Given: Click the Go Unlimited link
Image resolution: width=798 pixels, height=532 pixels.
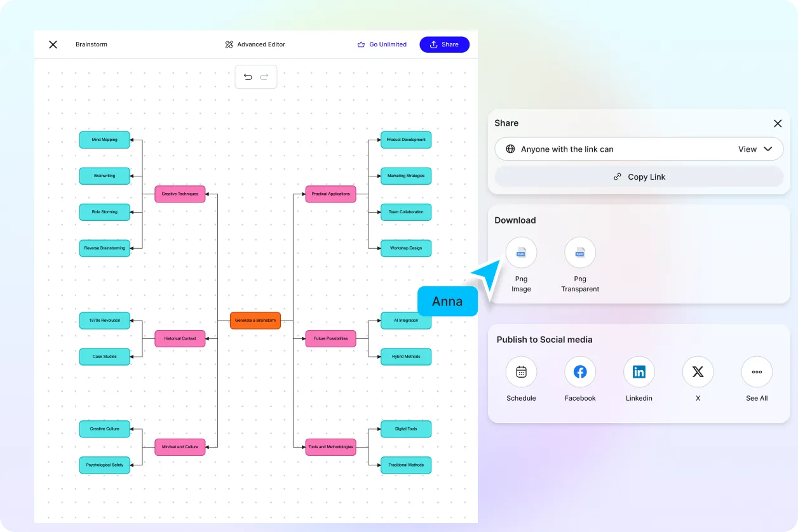Looking at the screenshot, I should [382, 44].
